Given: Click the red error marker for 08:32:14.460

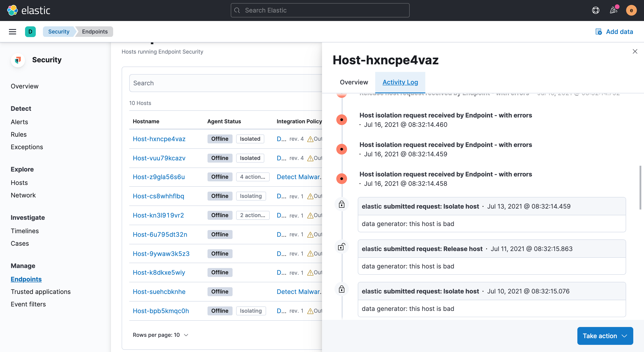Looking at the screenshot, I should coord(341,119).
